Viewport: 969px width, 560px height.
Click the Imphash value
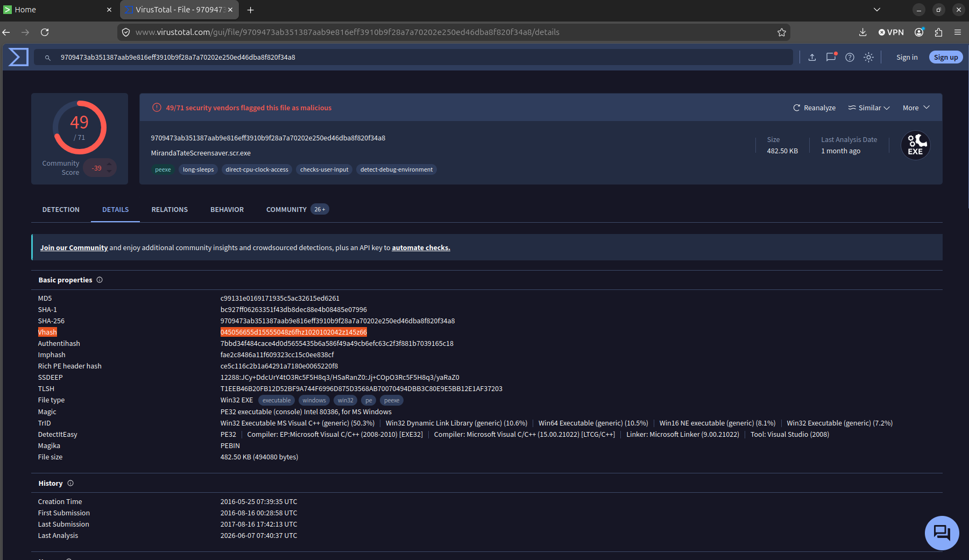[x=277, y=355]
